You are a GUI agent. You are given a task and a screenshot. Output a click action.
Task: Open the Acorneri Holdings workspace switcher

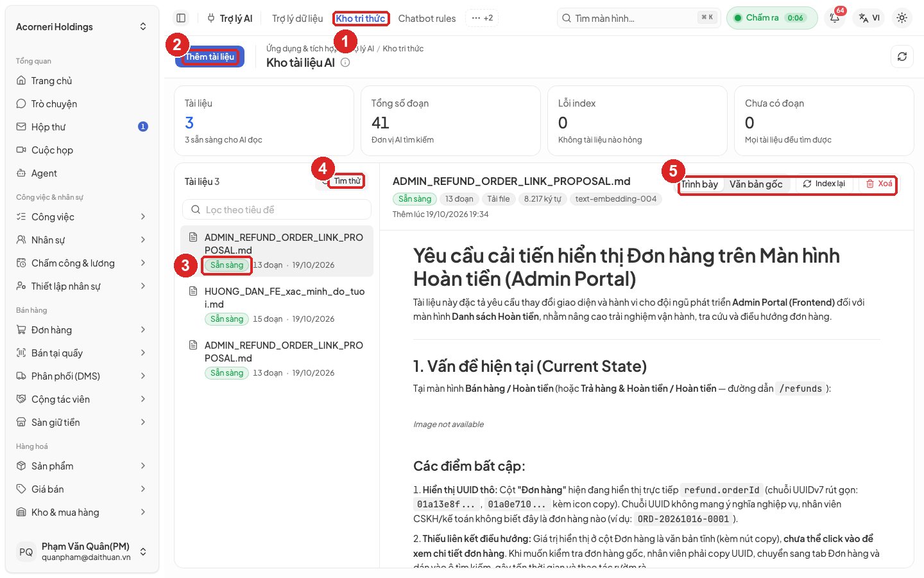(82, 27)
